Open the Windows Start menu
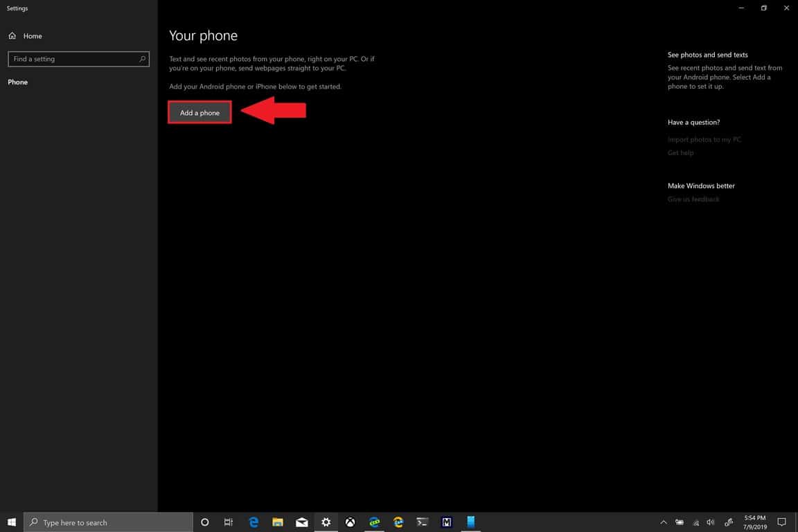The width and height of the screenshot is (798, 532). (12, 522)
